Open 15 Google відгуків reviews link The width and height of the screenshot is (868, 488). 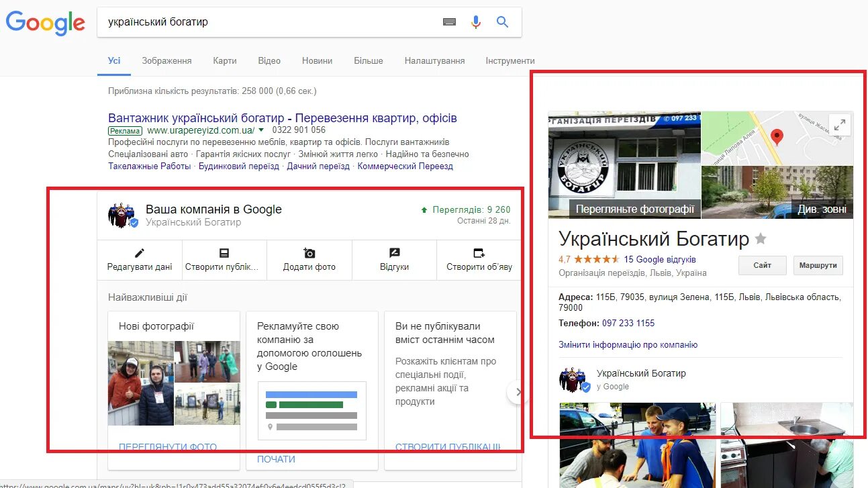(x=660, y=259)
